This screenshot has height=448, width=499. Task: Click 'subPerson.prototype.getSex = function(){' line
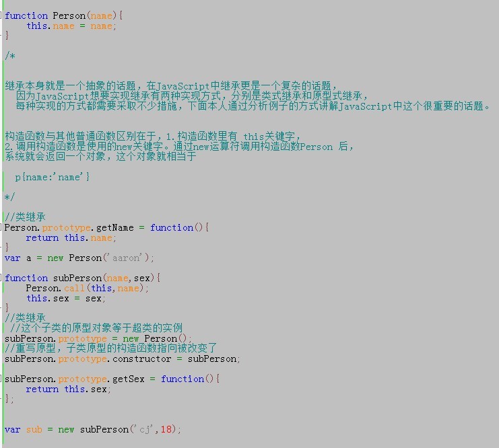[112, 379]
